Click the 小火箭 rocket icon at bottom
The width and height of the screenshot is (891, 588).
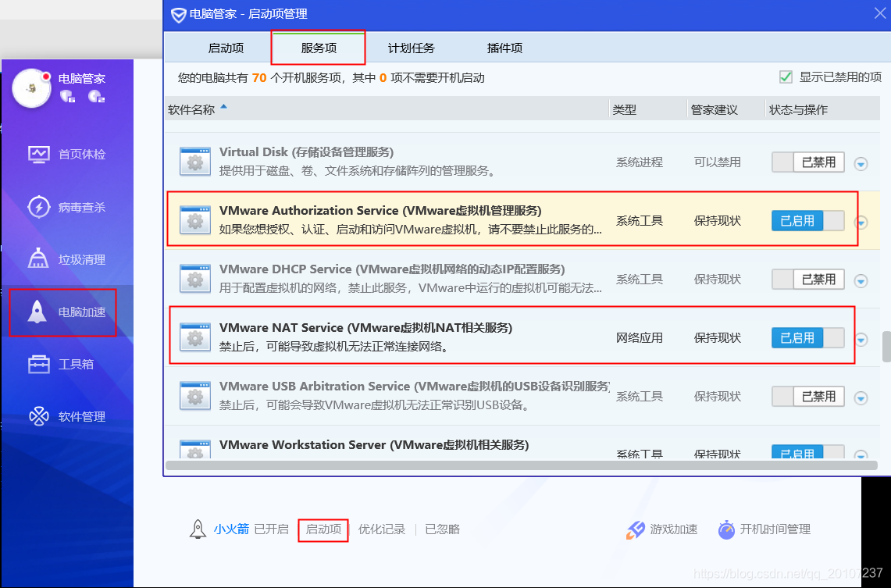(x=198, y=529)
